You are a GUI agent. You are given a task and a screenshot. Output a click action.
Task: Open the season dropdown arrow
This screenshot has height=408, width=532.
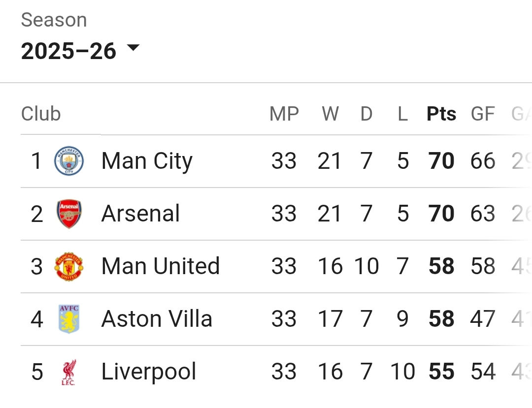point(133,48)
